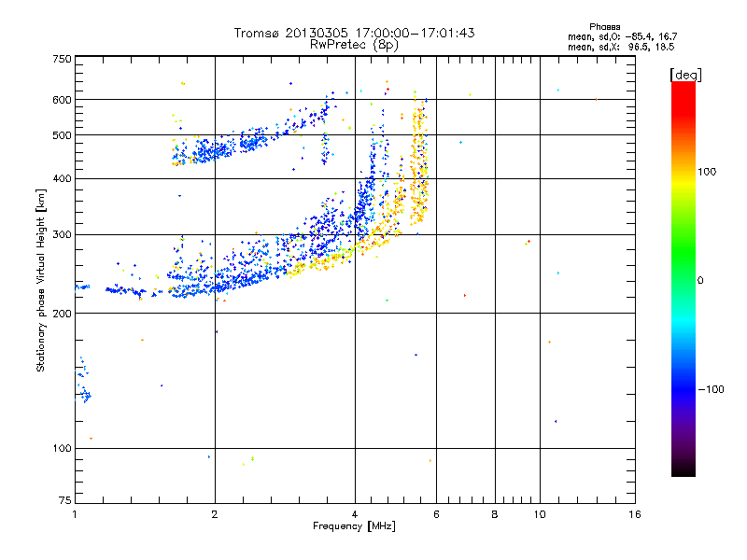Click the phase colorbar gradient
This screenshot has height=560, width=747.
[x=684, y=279]
